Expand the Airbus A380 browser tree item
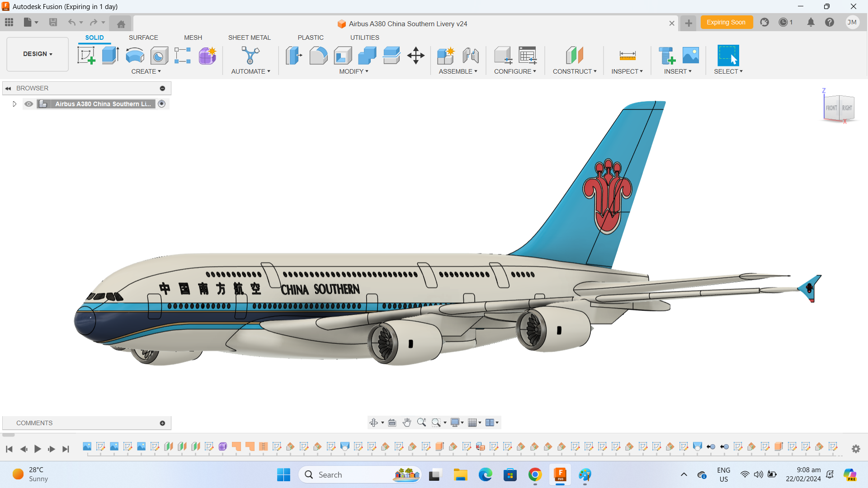This screenshot has width=868, height=488. [x=14, y=104]
